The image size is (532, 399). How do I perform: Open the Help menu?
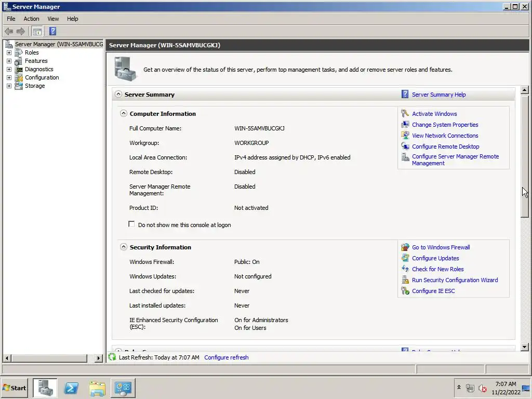72,19
